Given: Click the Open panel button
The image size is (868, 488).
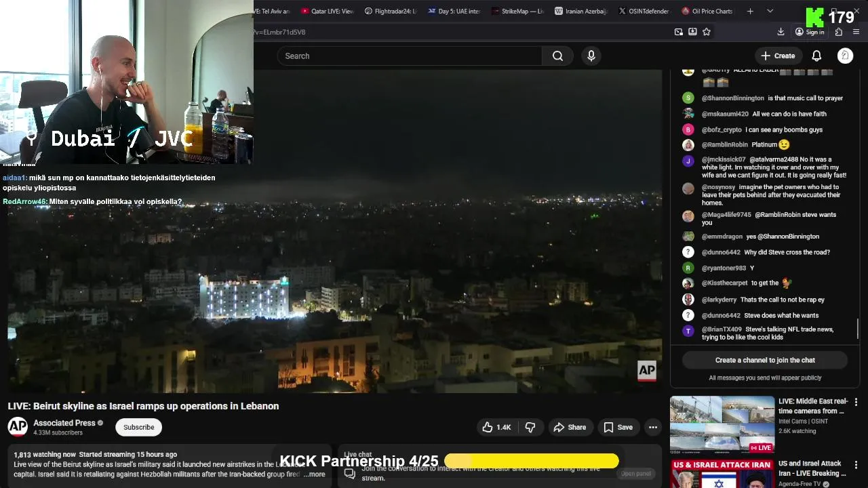Looking at the screenshot, I should click(636, 473).
